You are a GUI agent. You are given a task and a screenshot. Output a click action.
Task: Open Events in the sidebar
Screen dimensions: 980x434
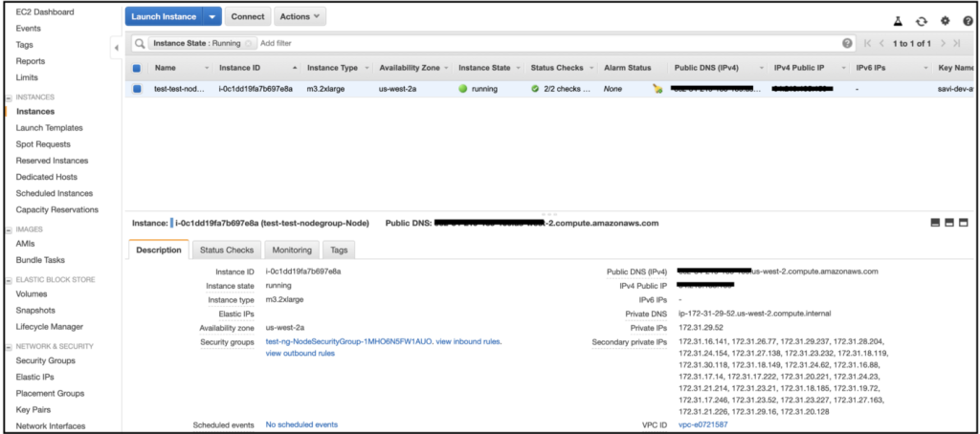click(28, 28)
